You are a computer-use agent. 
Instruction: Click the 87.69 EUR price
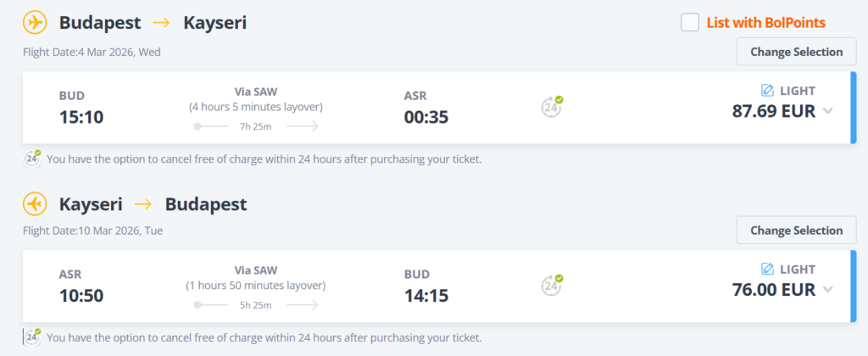point(773,111)
